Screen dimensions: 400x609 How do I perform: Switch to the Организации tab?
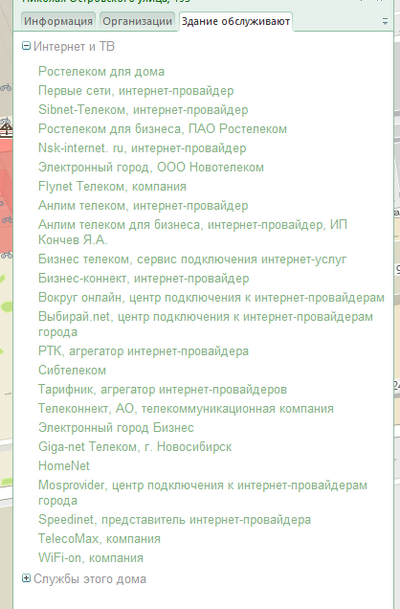(x=137, y=21)
